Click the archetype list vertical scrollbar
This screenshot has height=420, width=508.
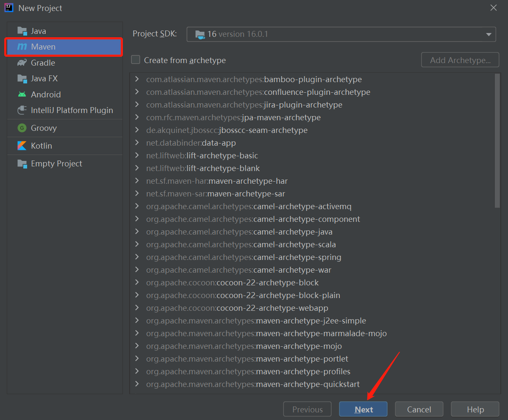[x=497, y=141]
